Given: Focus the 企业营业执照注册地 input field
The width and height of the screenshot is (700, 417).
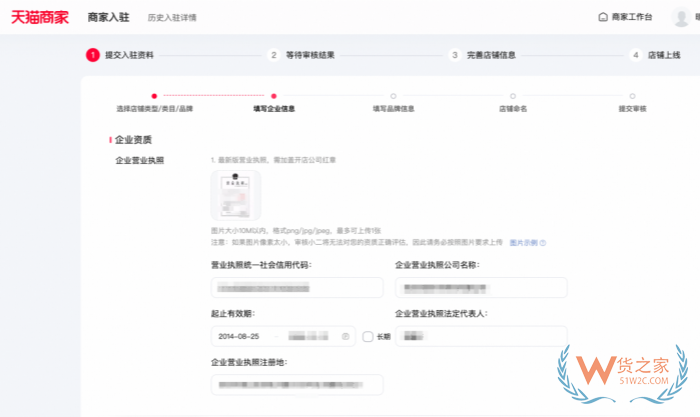Looking at the screenshot, I should pos(297,384).
